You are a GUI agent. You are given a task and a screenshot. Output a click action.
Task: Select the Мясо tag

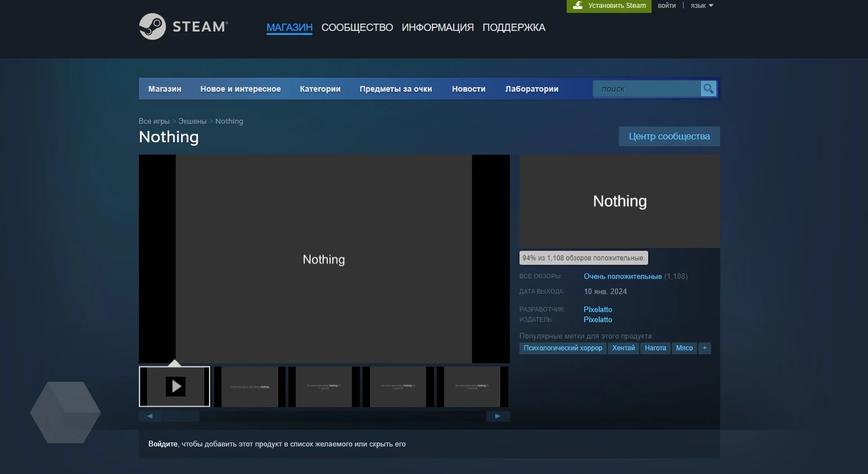point(684,348)
